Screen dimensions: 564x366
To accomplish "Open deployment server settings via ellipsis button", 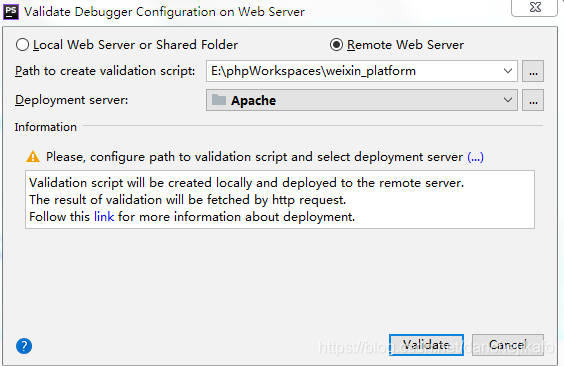I will (x=533, y=100).
